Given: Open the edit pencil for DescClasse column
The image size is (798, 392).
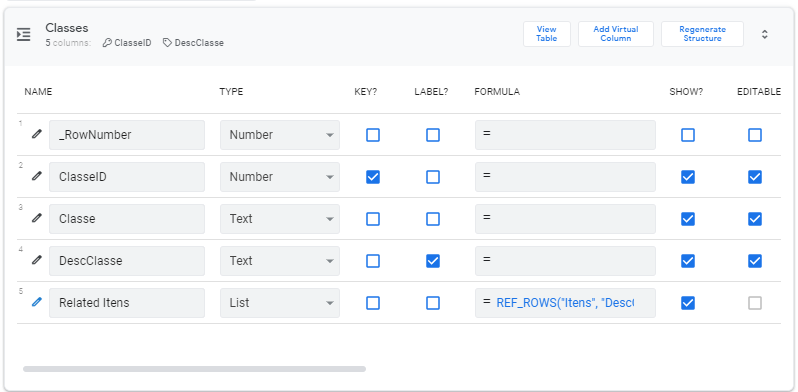Looking at the screenshot, I should tap(37, 260).
